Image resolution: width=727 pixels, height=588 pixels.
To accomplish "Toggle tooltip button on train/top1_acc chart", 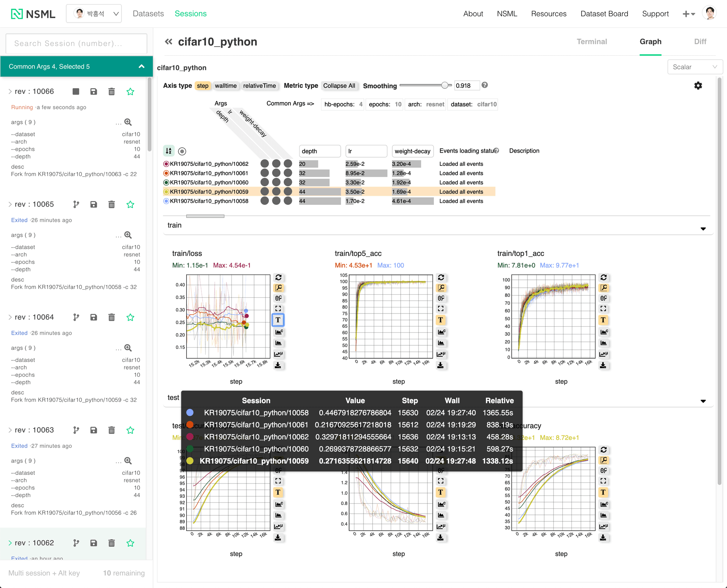I will pyautogui.click(x=603, y=320).
